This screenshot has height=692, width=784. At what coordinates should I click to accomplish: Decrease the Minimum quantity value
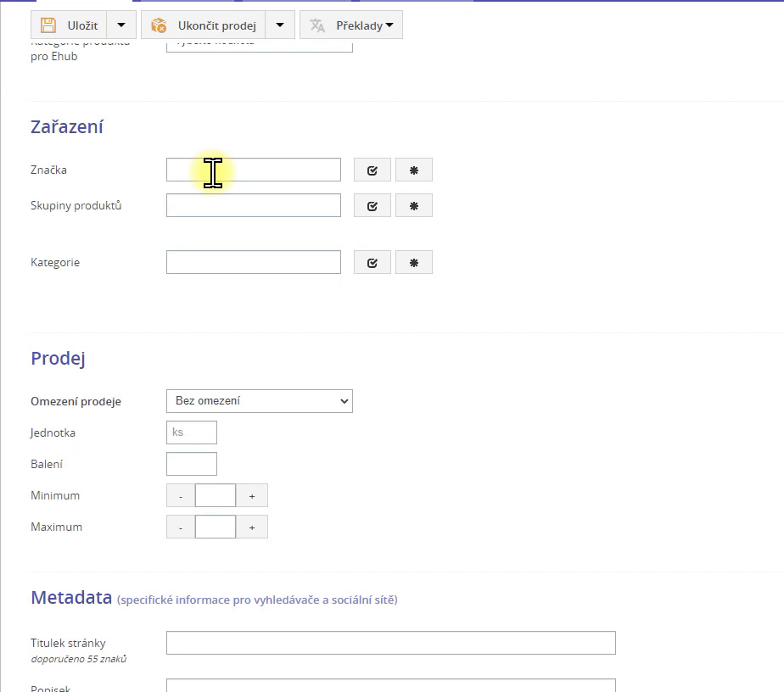(181, 496)
